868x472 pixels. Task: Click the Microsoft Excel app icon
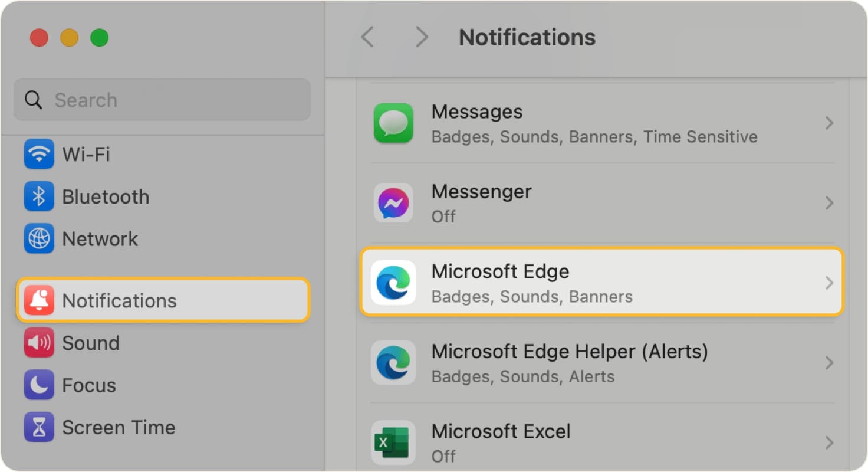[393, 442]
